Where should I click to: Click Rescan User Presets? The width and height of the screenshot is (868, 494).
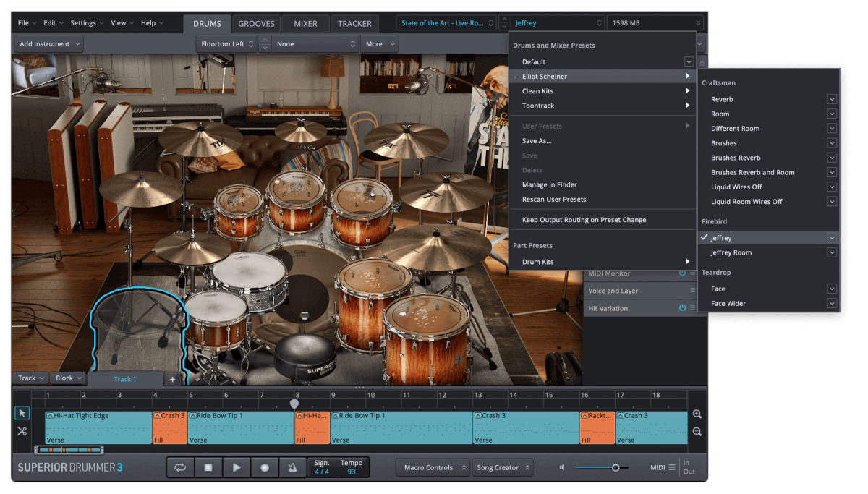(x=554, y=200)
